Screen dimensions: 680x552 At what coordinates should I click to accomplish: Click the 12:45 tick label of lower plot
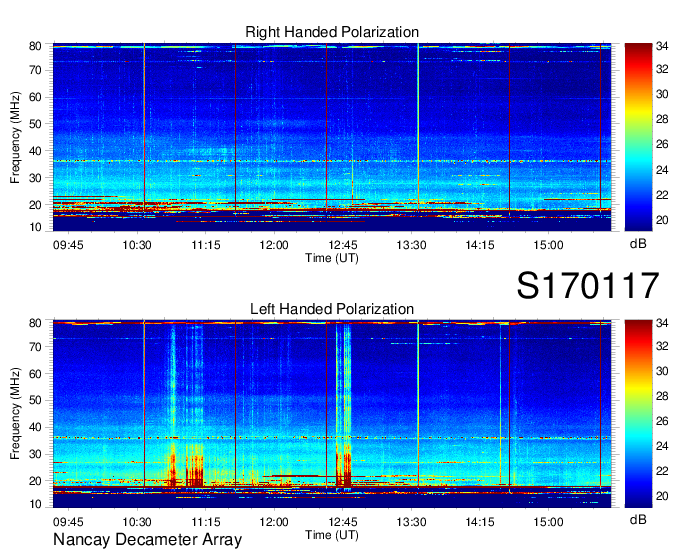pos(343,522)
